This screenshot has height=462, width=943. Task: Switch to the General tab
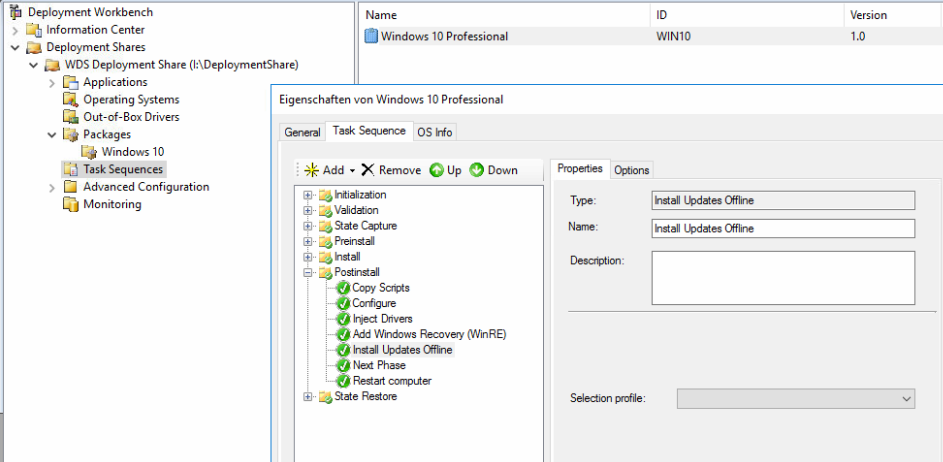(x=303, y=132)
